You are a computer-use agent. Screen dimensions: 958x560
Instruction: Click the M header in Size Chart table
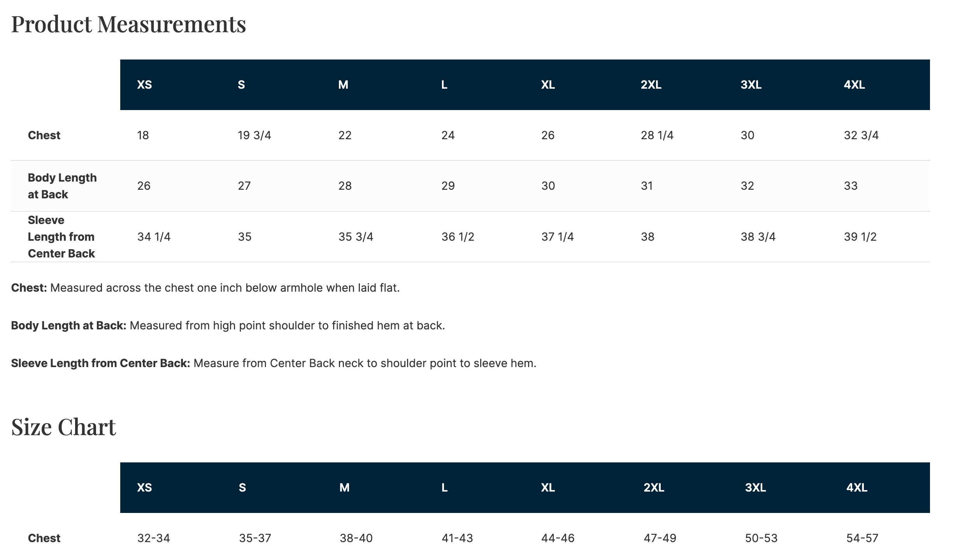(x=344, y=488)
